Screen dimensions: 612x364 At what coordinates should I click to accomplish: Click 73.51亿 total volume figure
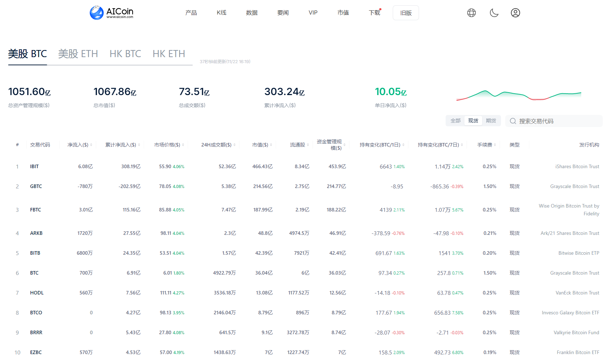pos(194,92)
